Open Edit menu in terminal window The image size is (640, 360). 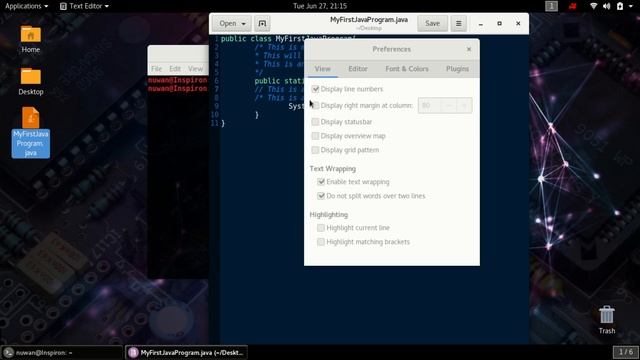coord(175,69)
